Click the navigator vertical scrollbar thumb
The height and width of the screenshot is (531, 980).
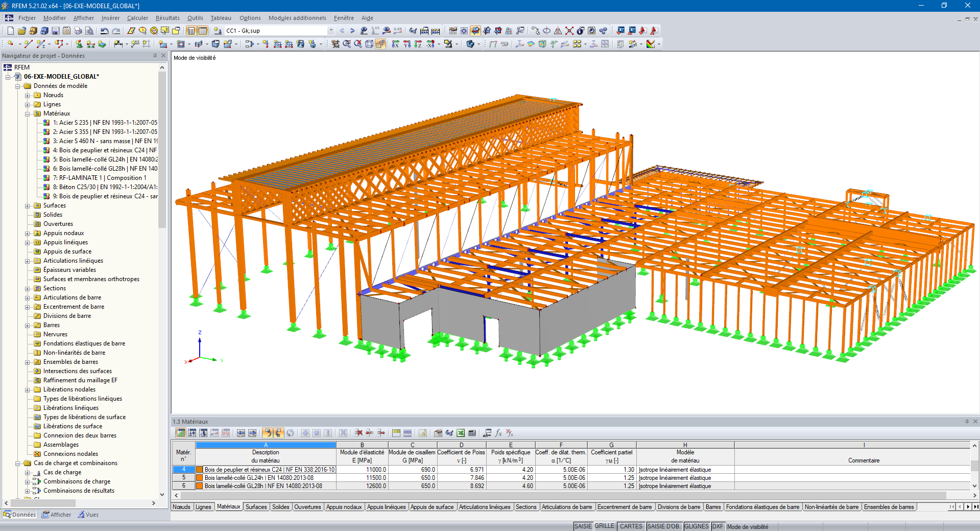tap(162, 149)
